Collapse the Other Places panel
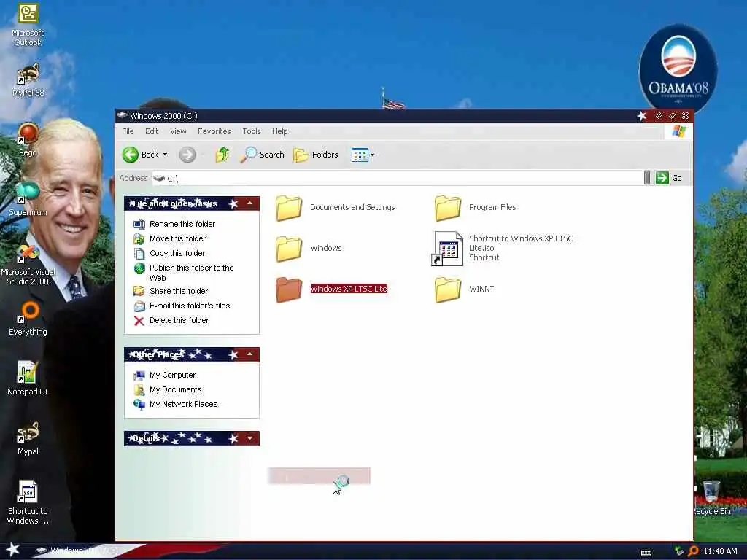 click(249, 354)
